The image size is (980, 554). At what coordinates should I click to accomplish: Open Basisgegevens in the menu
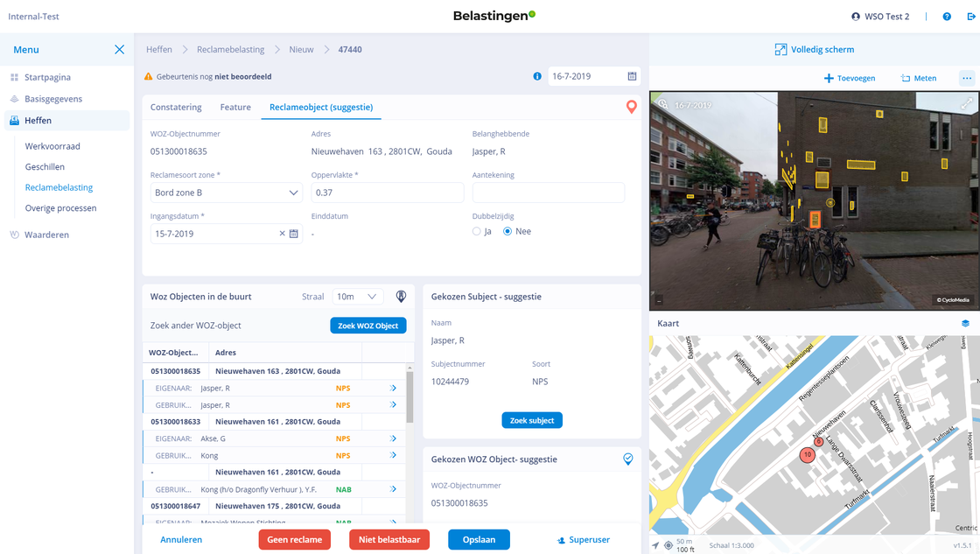tap(53, 99)
